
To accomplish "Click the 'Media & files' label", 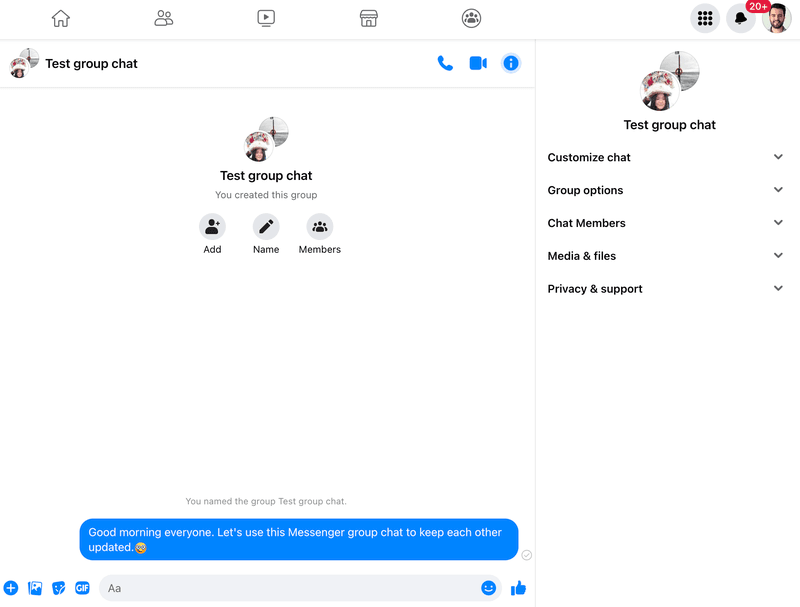I will point(582,256).
